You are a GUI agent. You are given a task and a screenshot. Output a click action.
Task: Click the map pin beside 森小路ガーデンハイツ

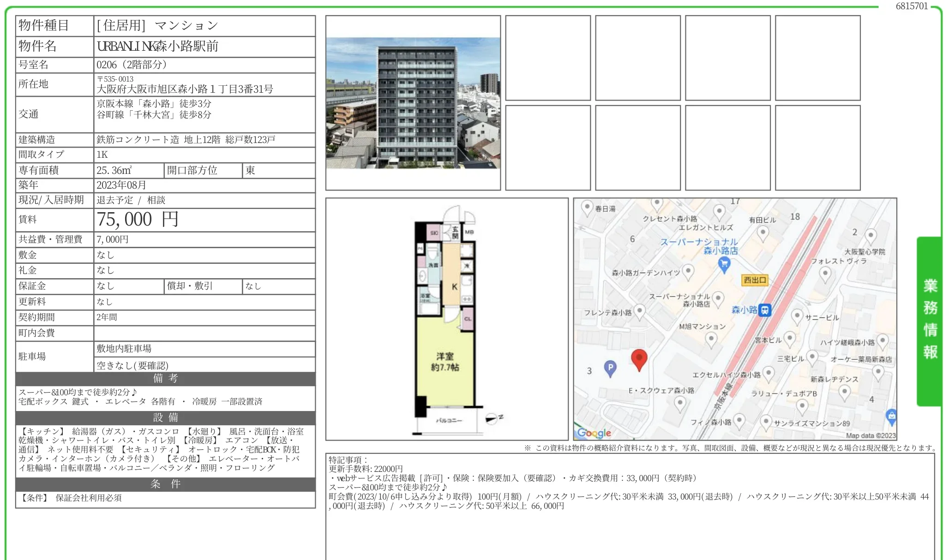[688, 272]
